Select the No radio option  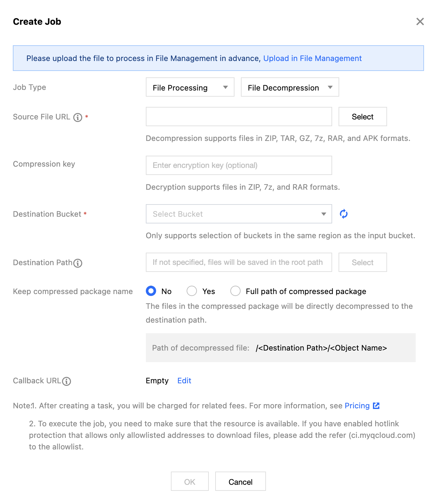tap(151, 291)
